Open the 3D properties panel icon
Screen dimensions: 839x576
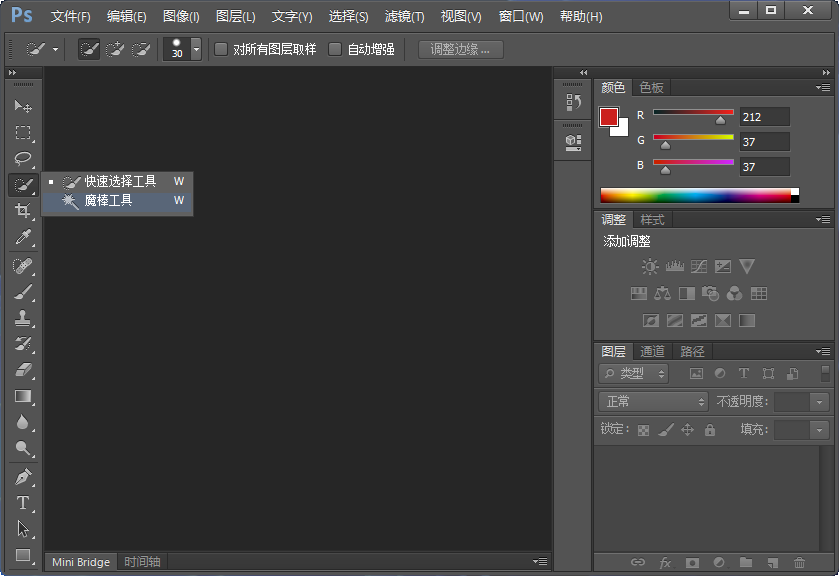pos(573,142)
